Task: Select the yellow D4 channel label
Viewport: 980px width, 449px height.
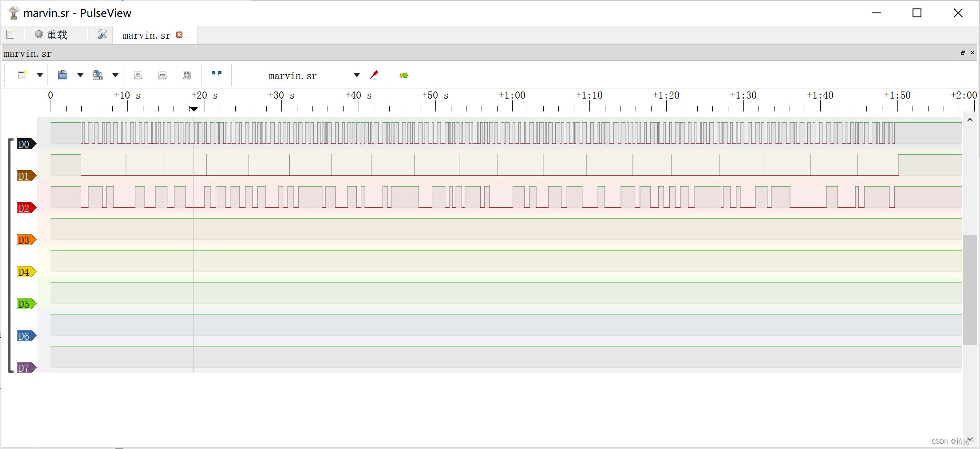Action: point(26,272)
